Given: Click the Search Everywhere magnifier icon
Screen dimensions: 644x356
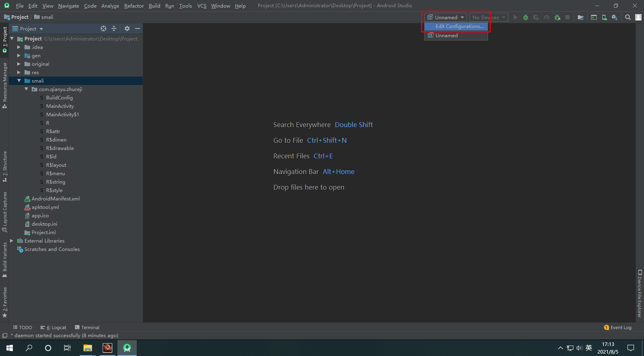Looking at the screenshot, I should click(628, 17).
